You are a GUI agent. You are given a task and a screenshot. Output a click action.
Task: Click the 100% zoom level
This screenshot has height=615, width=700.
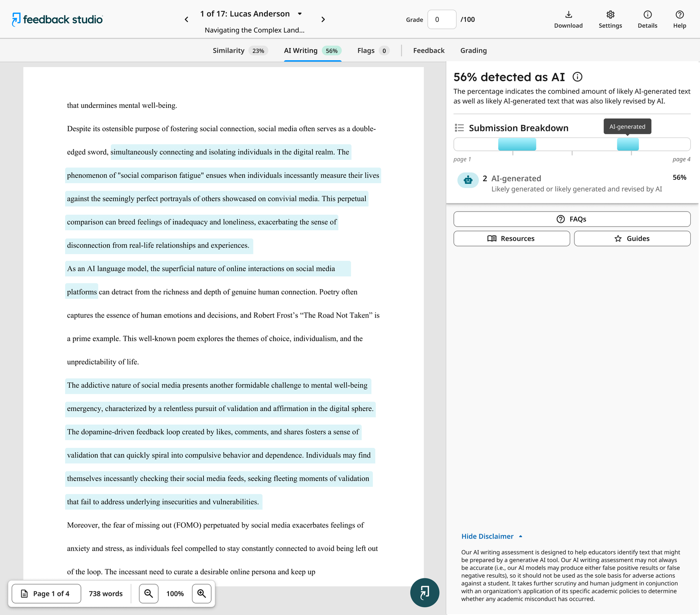pos(175,593)
